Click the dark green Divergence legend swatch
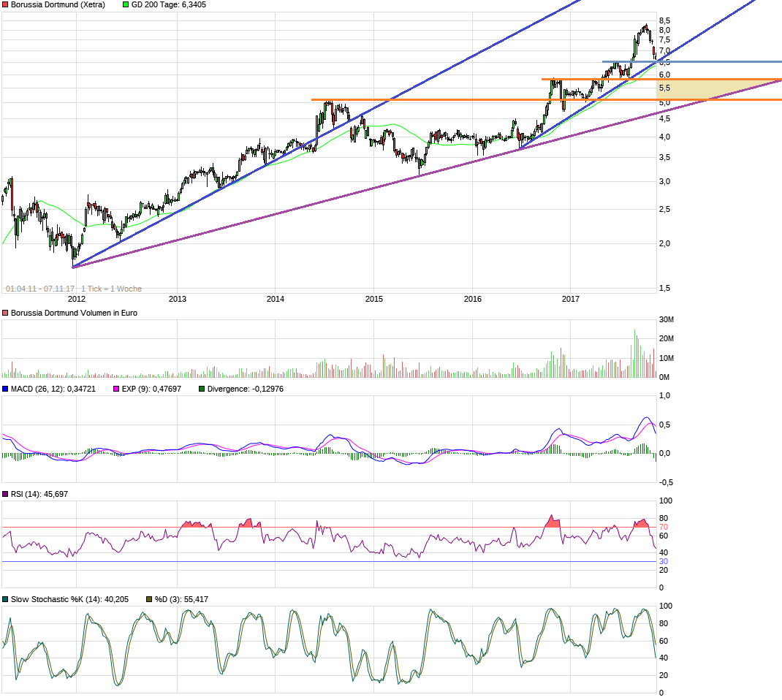Viewport: 782px width, 700px height. pos(202,389)
